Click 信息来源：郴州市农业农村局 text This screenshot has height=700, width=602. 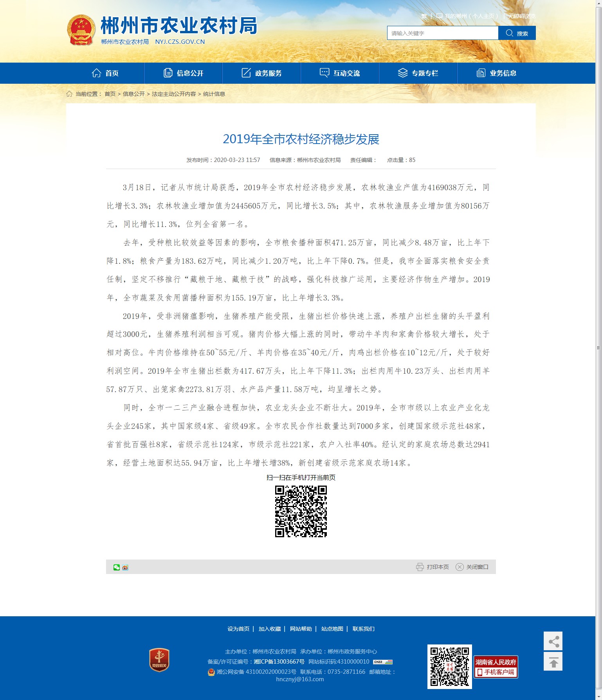(x=305, y=160)
